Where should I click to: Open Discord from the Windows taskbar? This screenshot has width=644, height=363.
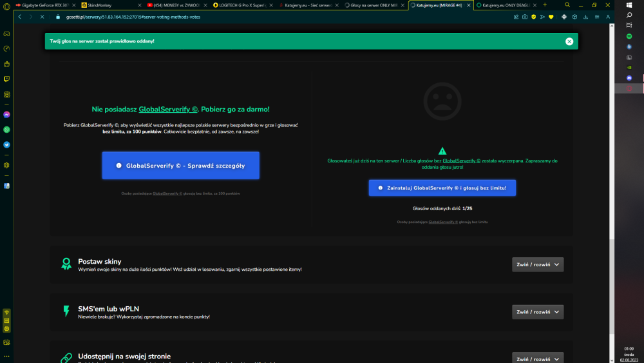(x=629, y=78)
